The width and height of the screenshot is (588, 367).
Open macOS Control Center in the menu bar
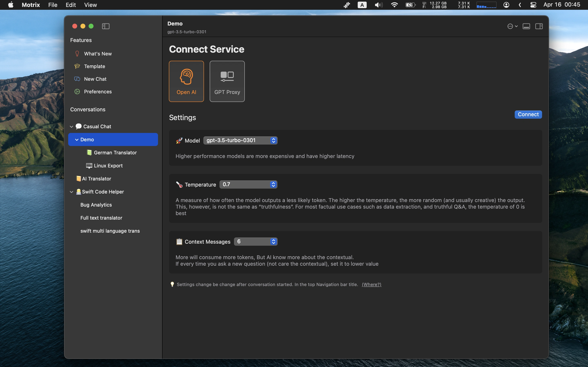533,5
